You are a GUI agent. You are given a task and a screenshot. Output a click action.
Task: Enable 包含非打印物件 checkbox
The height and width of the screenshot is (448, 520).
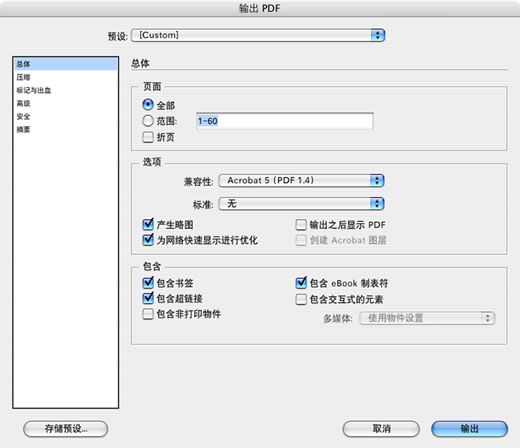[x=148, y=314]
